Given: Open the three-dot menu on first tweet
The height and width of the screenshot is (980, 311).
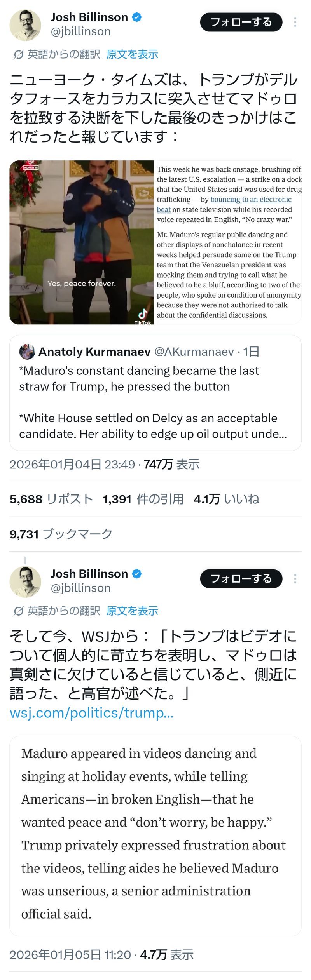Looking at the screenshot, I should tap(295, 23).
